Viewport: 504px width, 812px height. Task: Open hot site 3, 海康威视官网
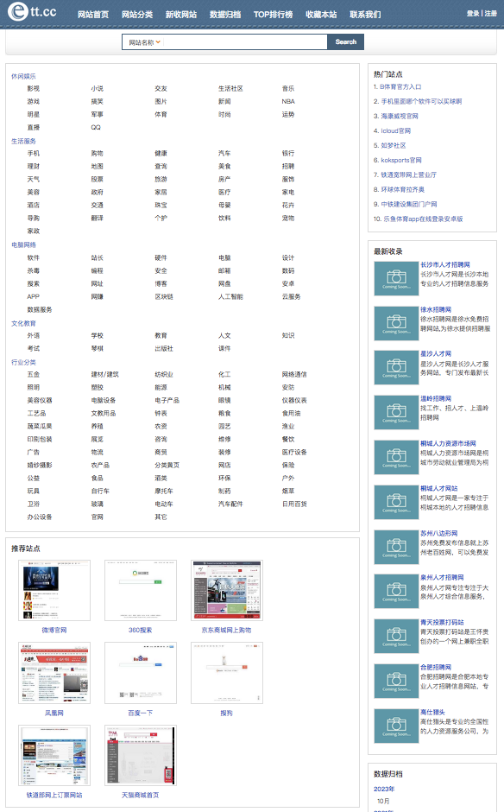(x=400, y=116)
